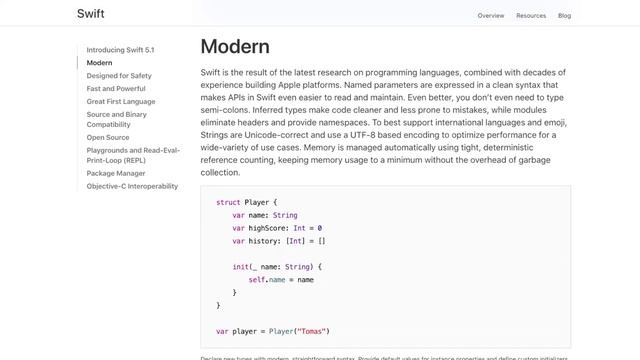
Task: Go to Package Manager section
Action: pyautogui.click(x=116, y=173)
